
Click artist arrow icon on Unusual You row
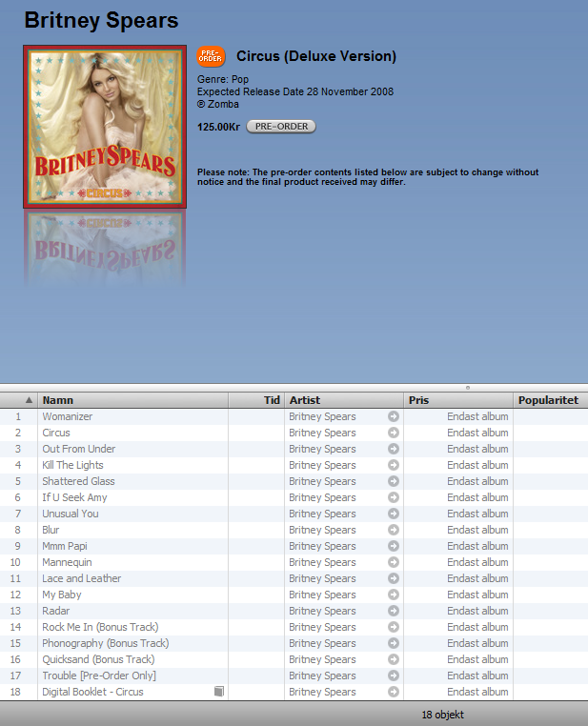point(394,514)
